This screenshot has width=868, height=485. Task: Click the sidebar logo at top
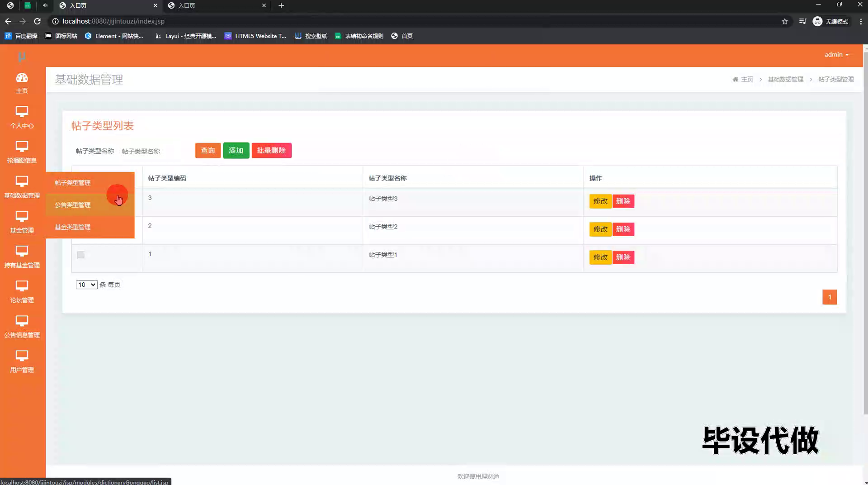22,56
